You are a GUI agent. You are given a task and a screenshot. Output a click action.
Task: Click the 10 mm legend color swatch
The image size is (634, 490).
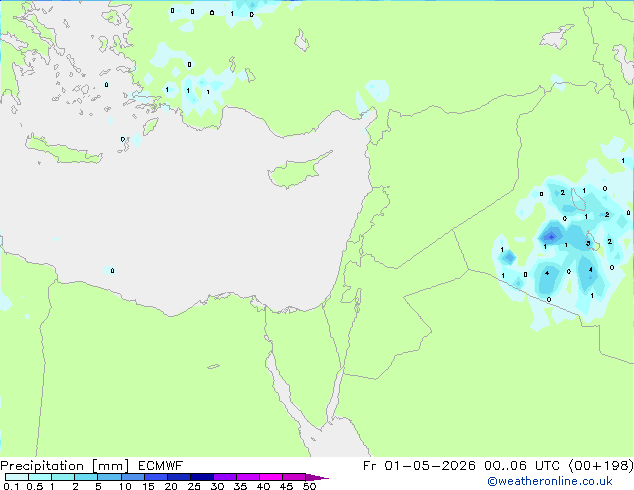point(132,477)
